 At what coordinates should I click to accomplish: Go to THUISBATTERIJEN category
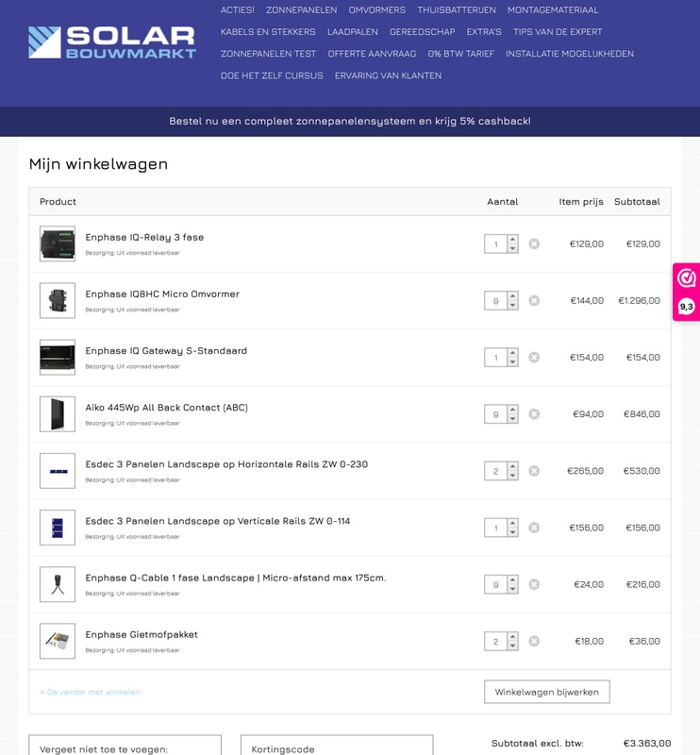point(457,10)
